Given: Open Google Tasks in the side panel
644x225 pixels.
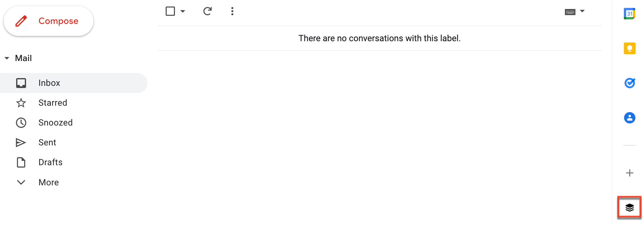Looking at the screenshot, I should (x=629, y=83).
